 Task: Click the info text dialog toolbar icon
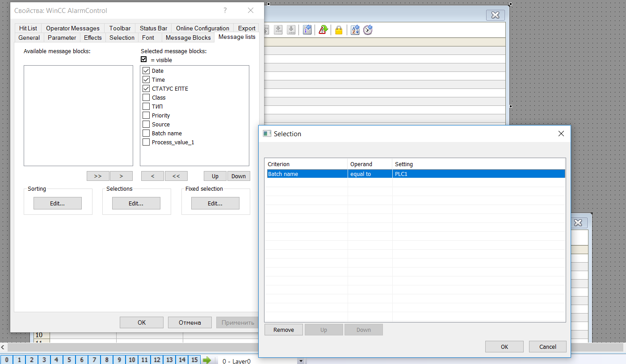307,30
